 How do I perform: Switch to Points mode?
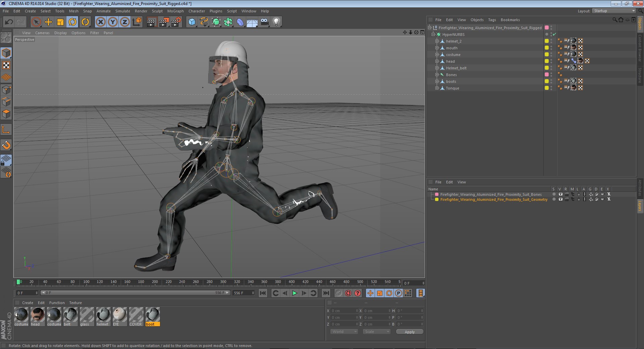coord(6,90)
